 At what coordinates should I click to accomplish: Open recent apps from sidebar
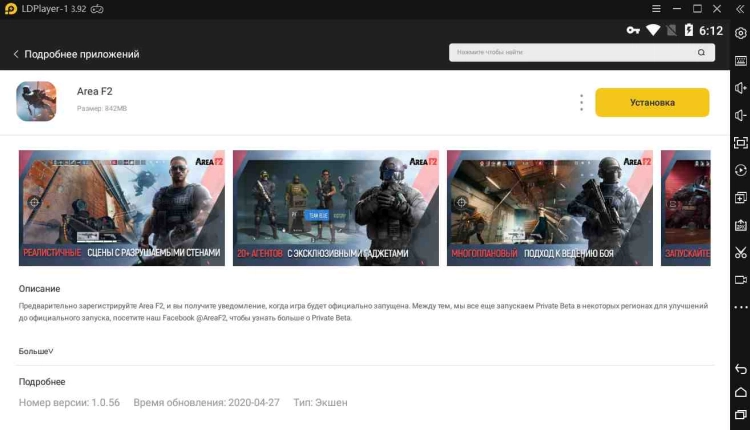click(x=740, y=414)
